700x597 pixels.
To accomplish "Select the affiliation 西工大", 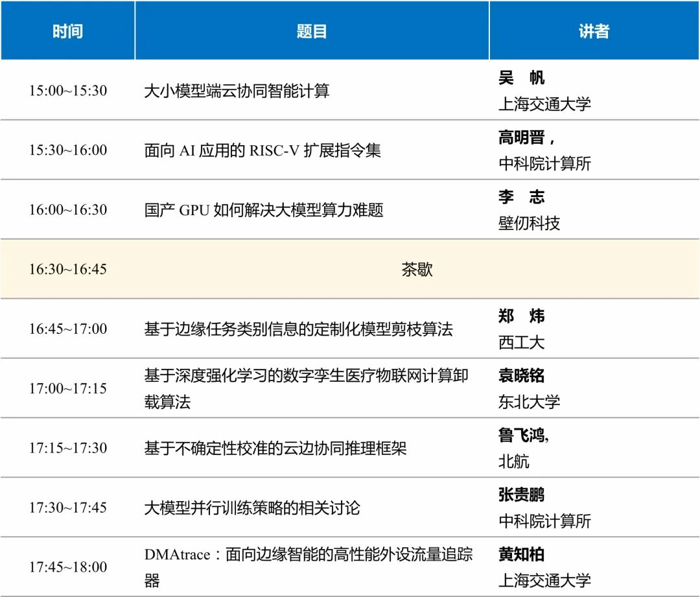I will pos(521,342).
